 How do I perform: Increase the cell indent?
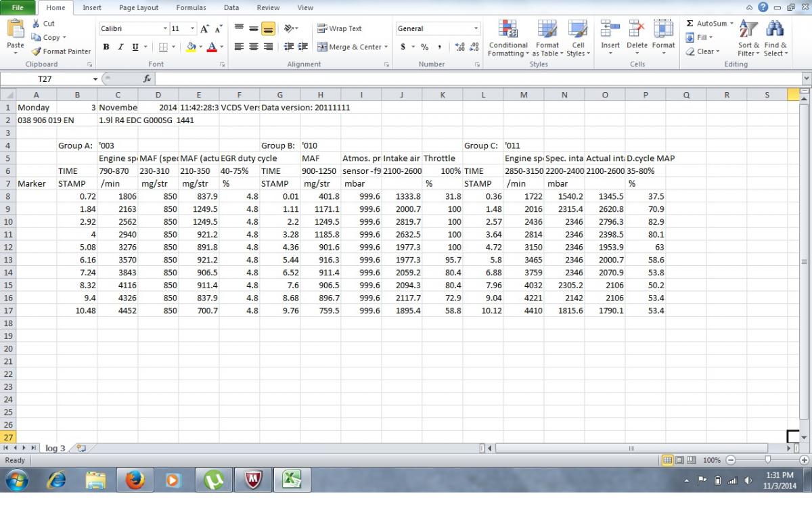click(303, 47)
